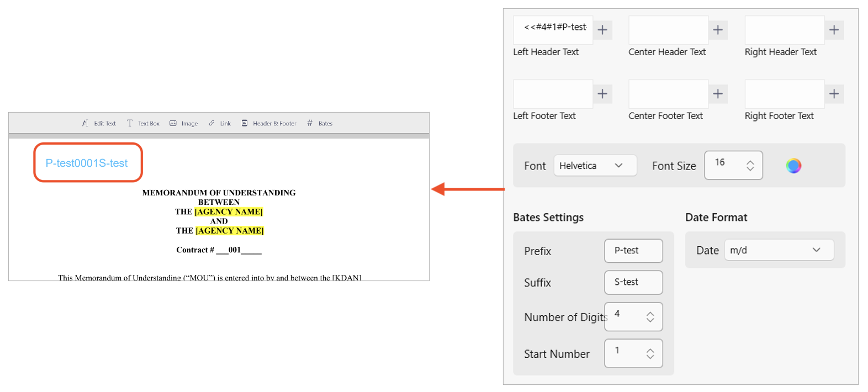Click the Link tool in toolbar
Viewport: 868px width, 392px height.
coord(220,124)
